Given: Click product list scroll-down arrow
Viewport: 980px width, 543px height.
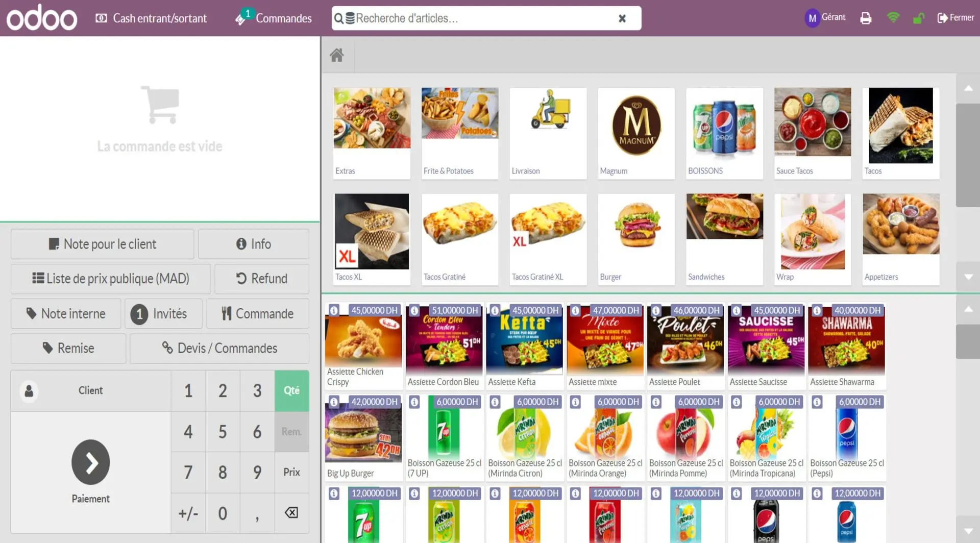Looking at the screenshot, I should click(968, 531).
